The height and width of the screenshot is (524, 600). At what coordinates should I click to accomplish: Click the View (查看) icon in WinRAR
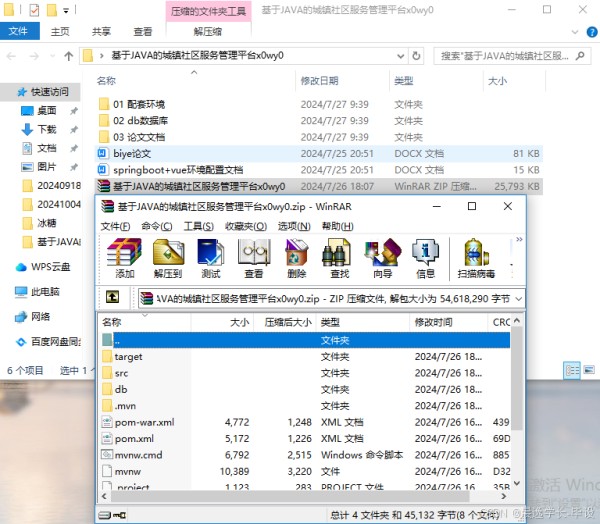point(254,258)
